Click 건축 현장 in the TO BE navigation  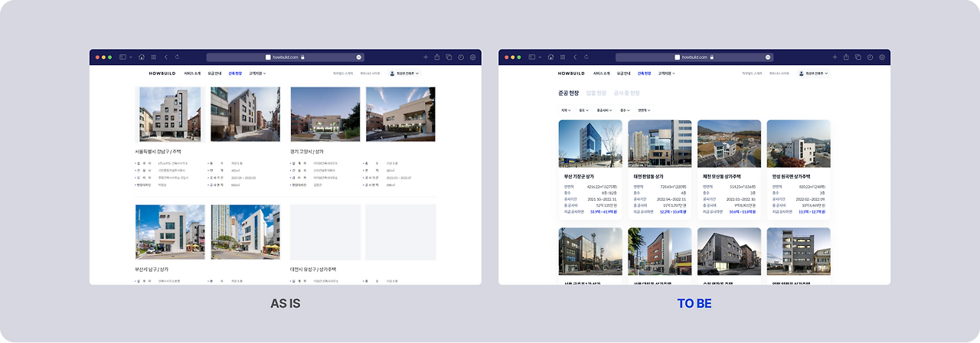pos(645,73)
